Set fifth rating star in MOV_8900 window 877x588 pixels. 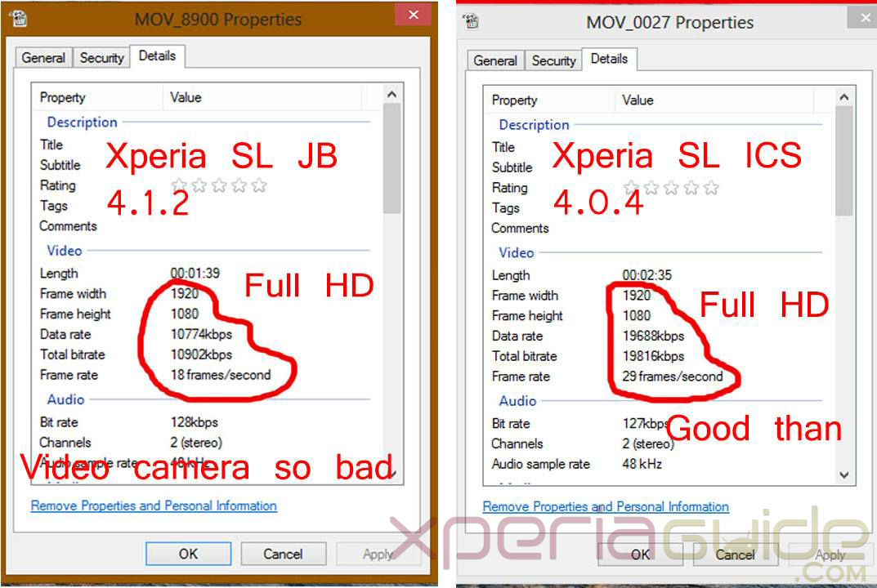(x=259, y=185)
